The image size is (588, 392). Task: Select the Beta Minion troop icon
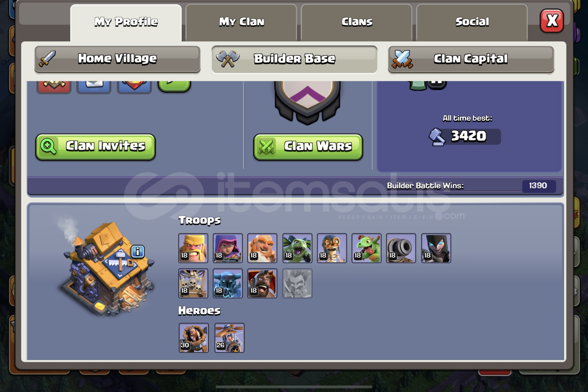297,248
